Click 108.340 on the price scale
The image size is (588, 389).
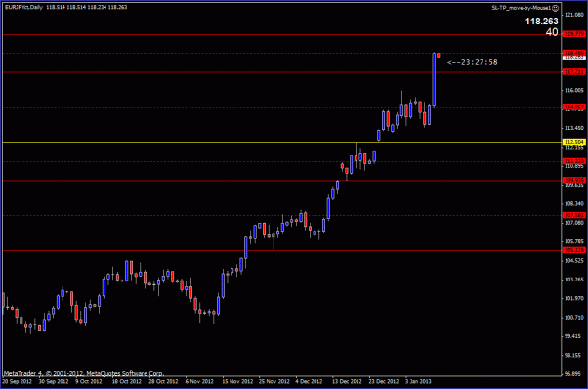click(x=574, y=203)
